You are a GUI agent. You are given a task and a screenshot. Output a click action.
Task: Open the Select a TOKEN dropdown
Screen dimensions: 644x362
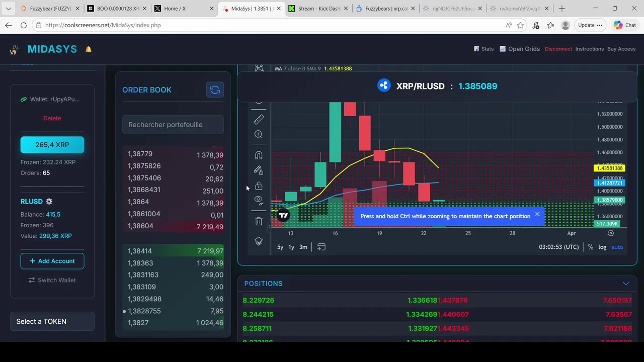[52, 321]
